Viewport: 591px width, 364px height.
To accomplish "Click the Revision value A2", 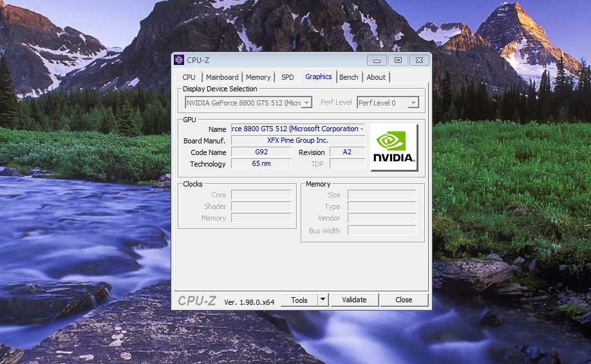I will coord(347,152).
